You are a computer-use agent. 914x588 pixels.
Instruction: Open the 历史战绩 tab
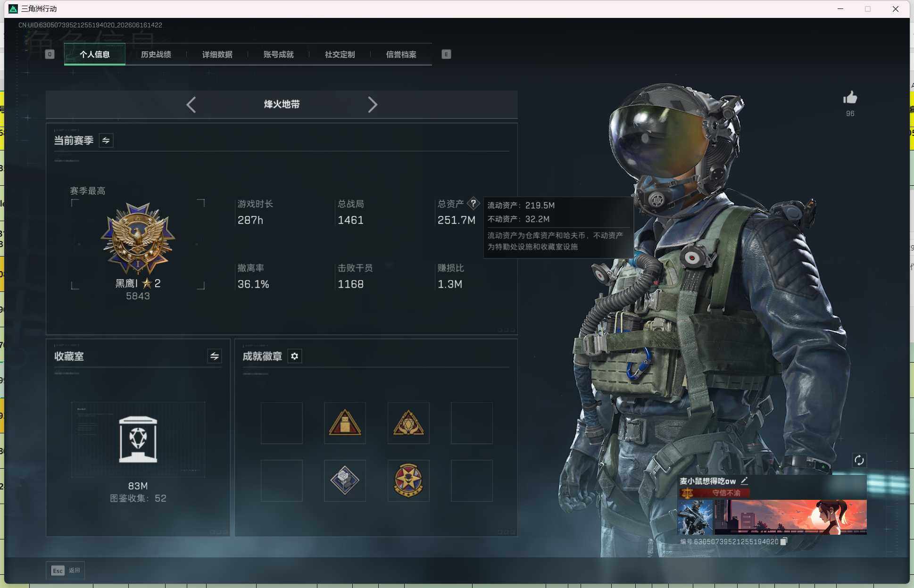pyautogui.click(x=156, y=54)
